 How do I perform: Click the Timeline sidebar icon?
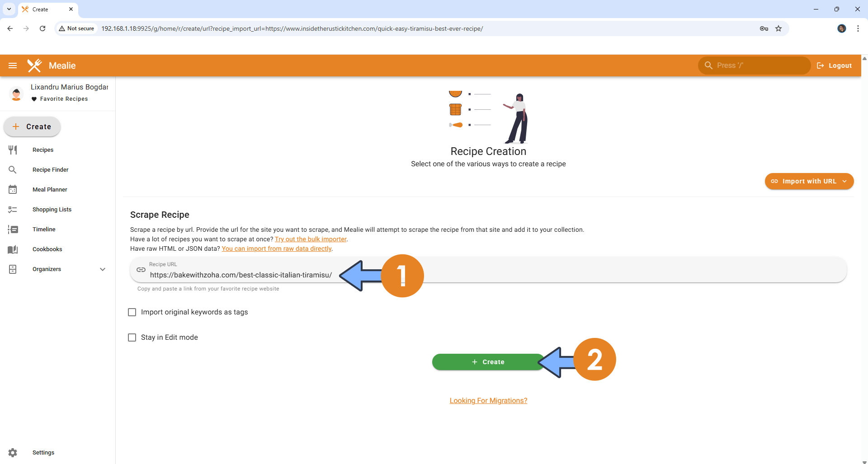coord(13,230)
